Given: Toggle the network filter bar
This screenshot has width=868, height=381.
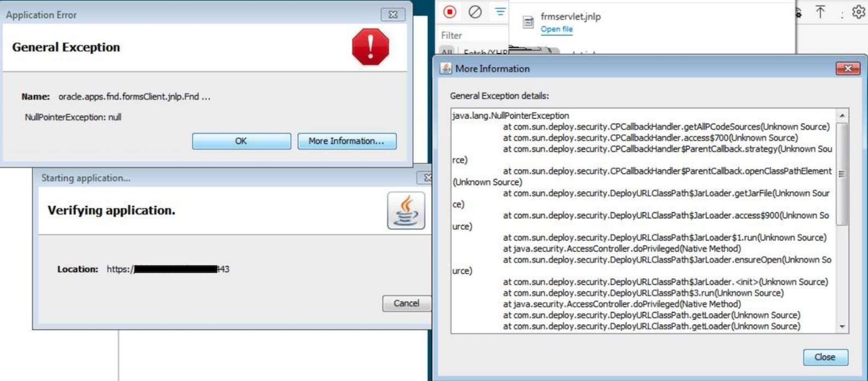Looking at the screenshot, I should 500,12.
